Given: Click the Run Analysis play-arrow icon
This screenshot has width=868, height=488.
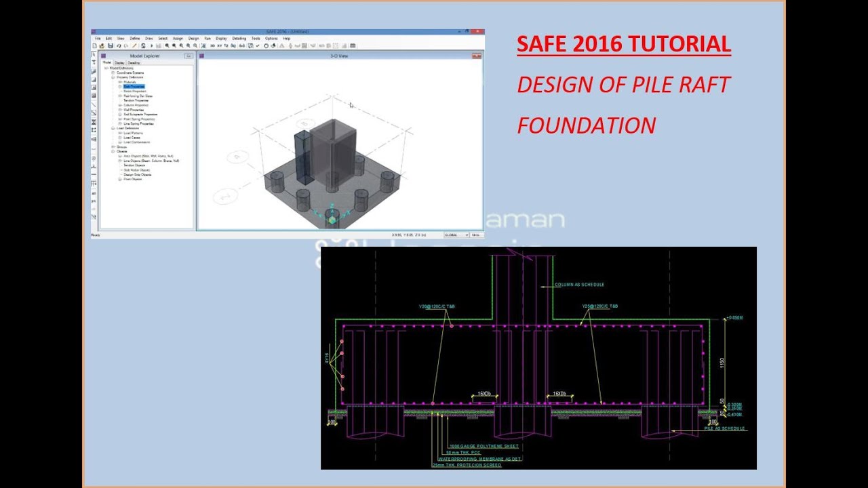Looking at the screenshot, I should pos(152,45).
